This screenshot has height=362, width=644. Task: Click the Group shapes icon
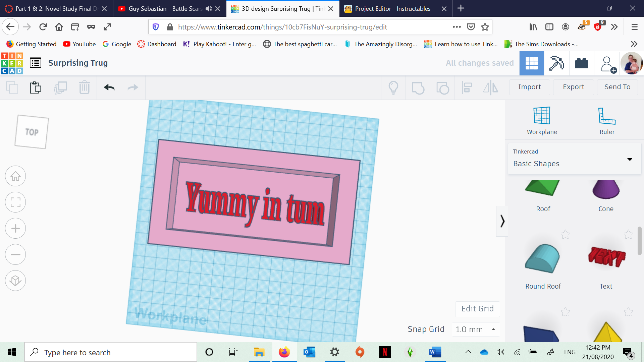(418, 88)
